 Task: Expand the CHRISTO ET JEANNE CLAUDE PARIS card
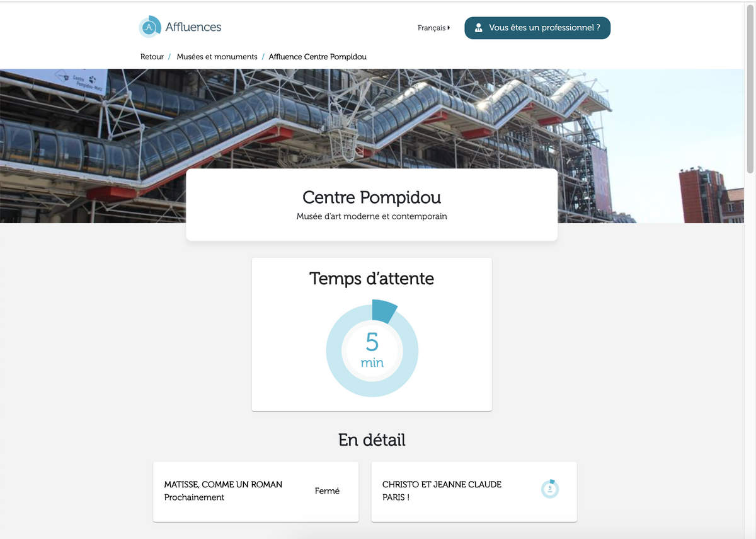tap(474, 491)
